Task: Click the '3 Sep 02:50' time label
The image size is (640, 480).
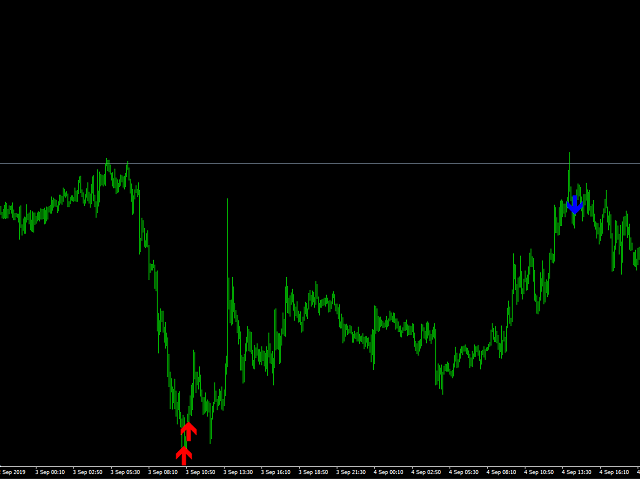Action: tap(88, 472)
